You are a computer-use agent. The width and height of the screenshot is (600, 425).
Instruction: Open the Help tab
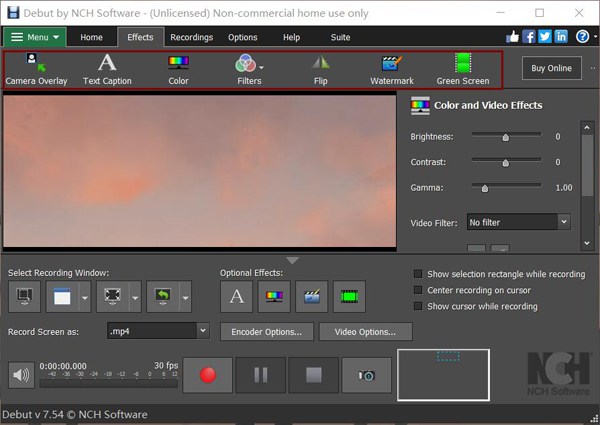coord(292,37)
